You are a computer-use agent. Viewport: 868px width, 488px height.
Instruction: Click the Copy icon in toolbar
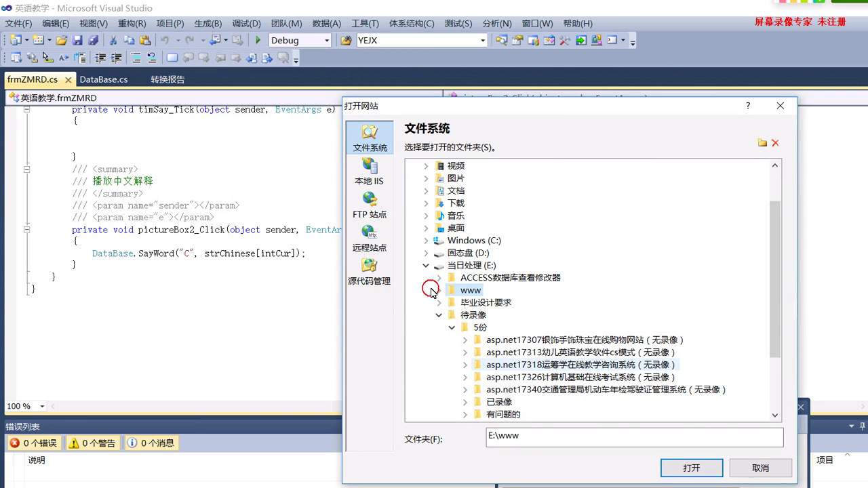pos(129,41)
